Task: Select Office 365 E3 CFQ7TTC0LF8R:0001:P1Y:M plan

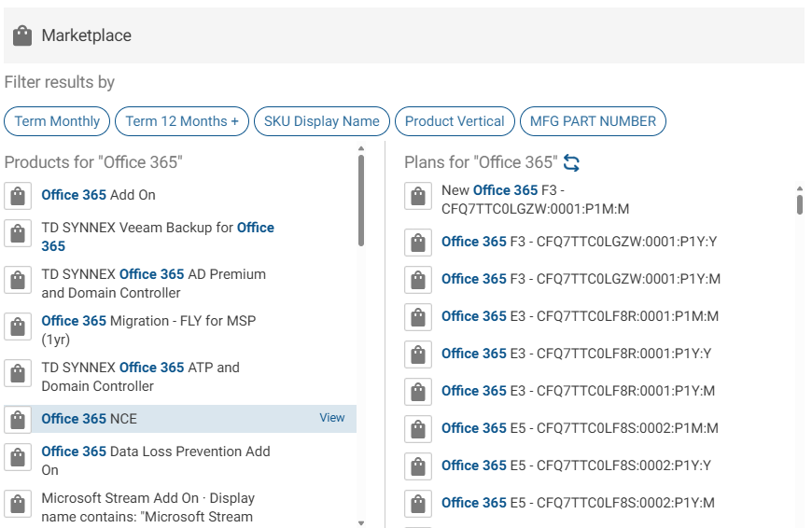Action: click(578, 391)
